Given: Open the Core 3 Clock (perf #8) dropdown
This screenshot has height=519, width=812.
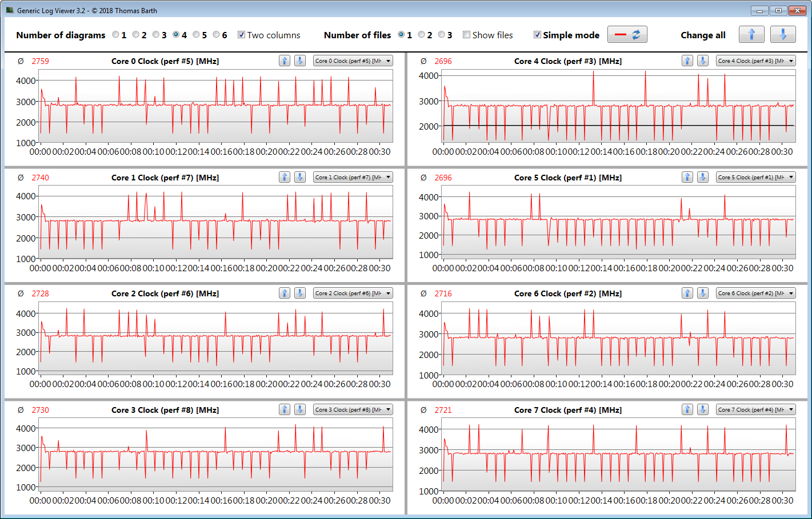Looking at the screenshot, I should pyautogui.click(x=353, y=409).
